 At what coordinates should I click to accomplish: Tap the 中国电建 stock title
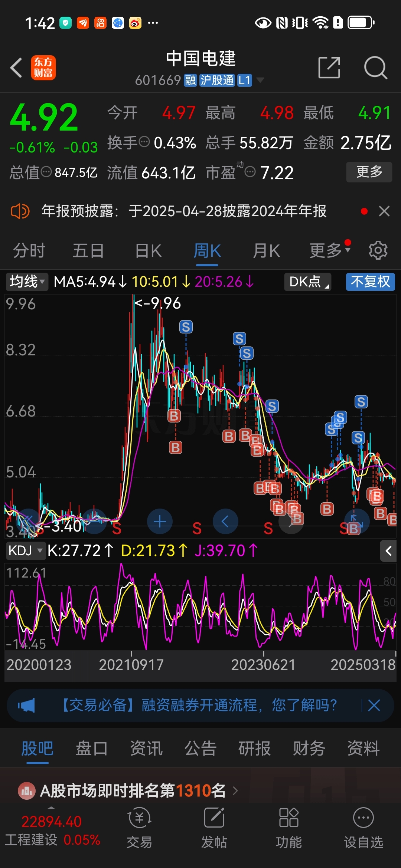[200, 59]
